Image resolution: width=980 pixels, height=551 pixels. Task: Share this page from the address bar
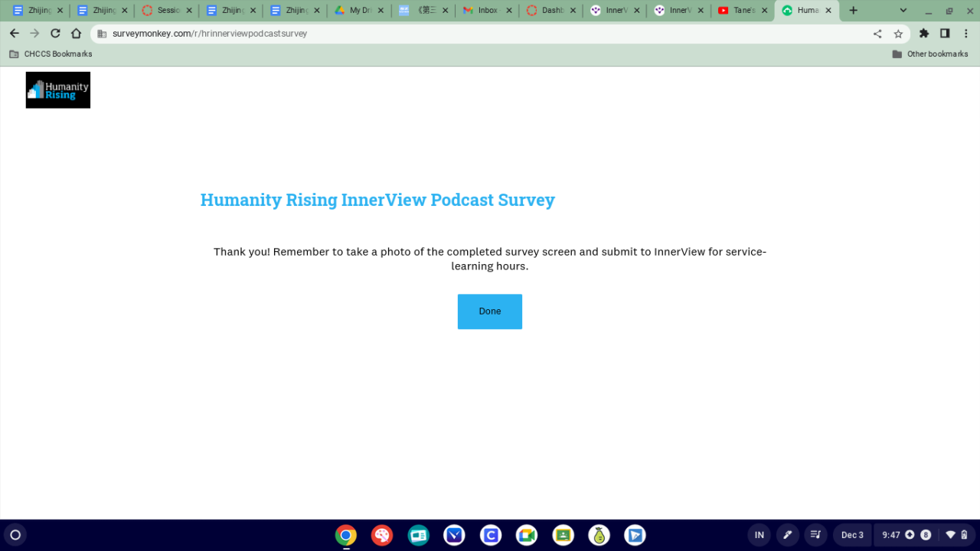[877, 34]
